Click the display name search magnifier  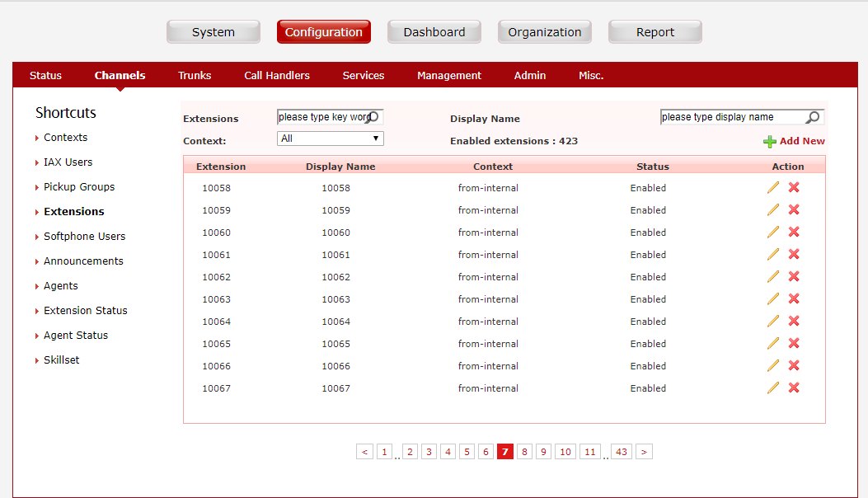(x=813, y=117)
